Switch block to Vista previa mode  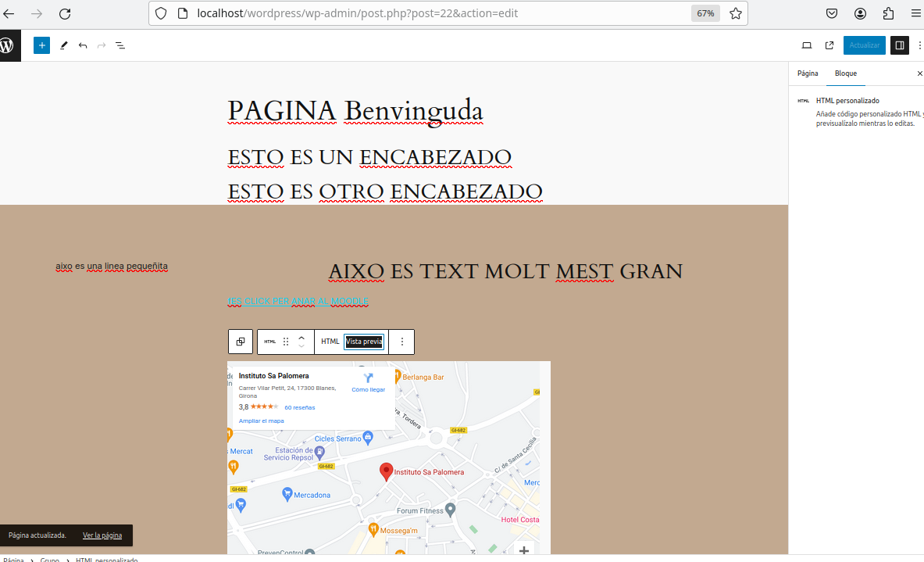pos(364,342)
